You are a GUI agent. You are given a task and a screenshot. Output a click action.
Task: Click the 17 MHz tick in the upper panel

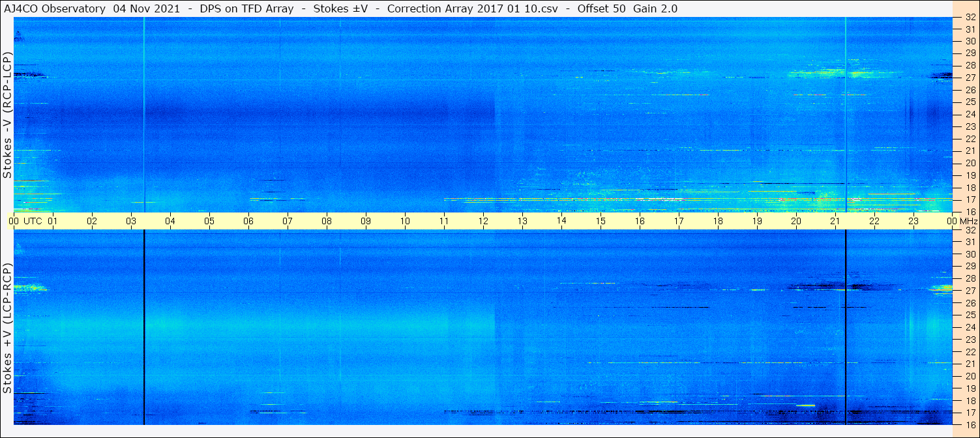pyautogui.click(x=970, y=199)
